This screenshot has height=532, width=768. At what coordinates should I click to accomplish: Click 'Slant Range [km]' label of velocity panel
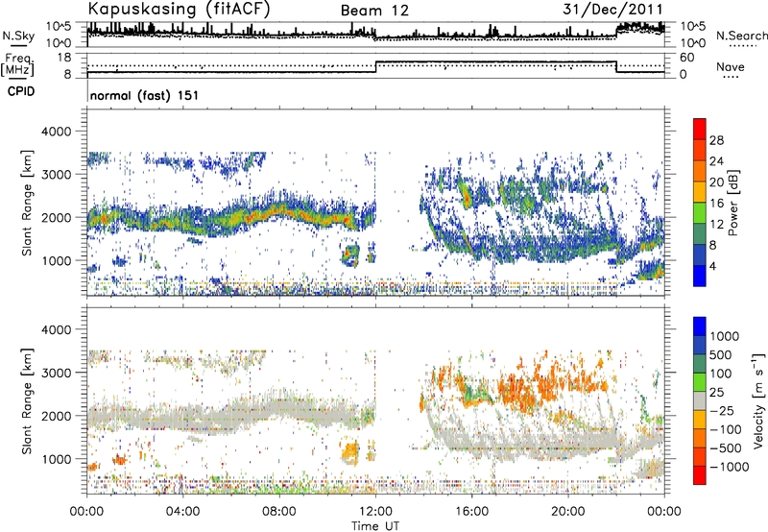pos(27,400)
